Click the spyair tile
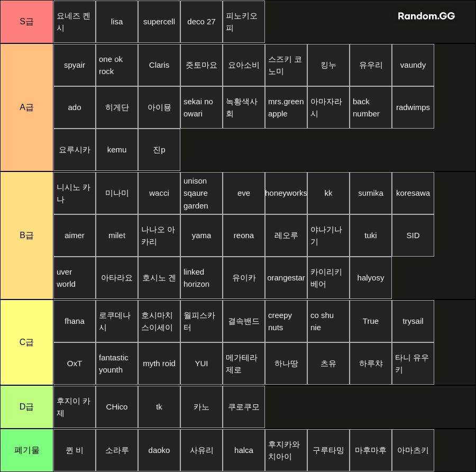 [x=75, y=65]
